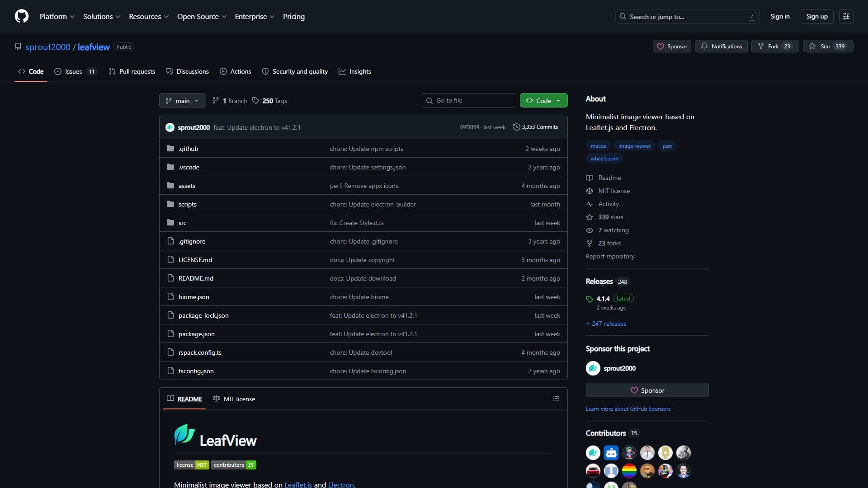Open the 339 stars link in About
Viewport: 868px width, 488px height.
tap(605, 217)
